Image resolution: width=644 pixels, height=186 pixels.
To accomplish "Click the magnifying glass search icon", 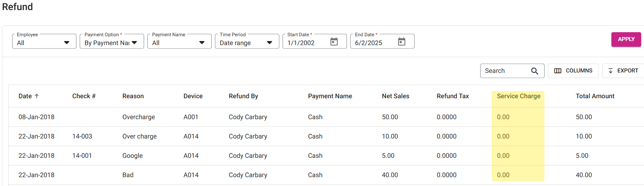I will [x=535, y=71].
